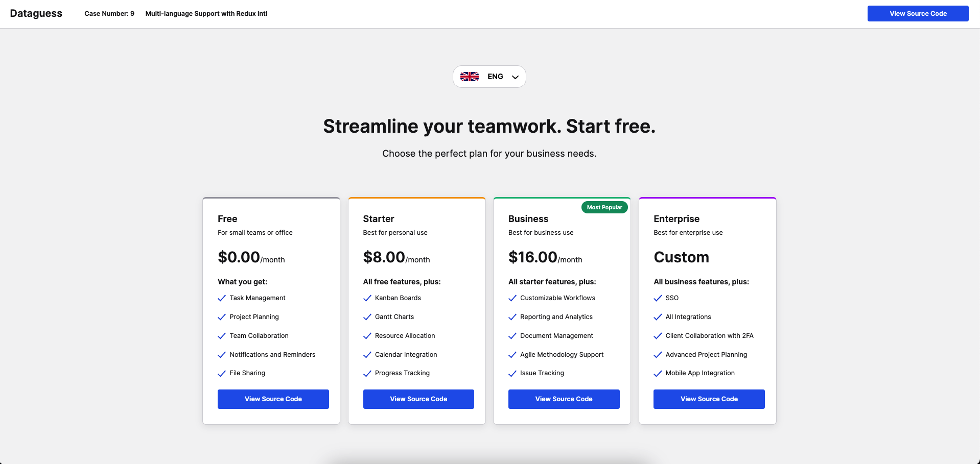
Task: Click 'Kanban Boards' feature text
Action: pyautogui.click(x=398, y=298)
